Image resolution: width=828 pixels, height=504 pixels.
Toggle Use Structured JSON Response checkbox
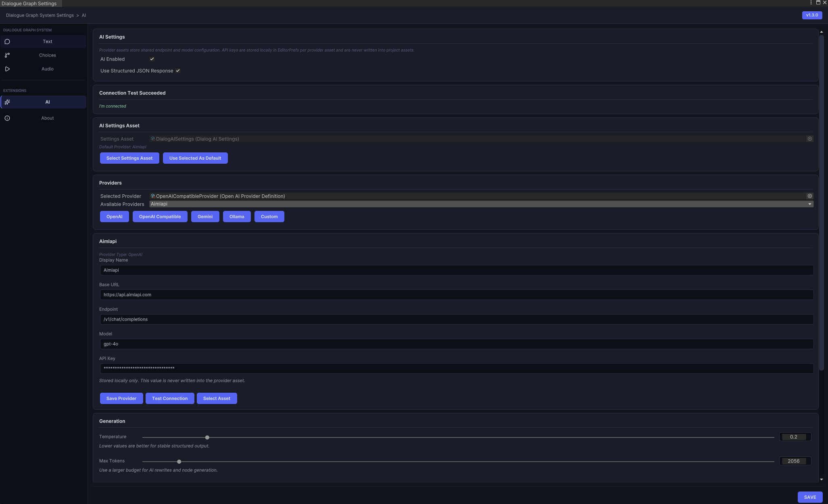[x=178, y=71]
